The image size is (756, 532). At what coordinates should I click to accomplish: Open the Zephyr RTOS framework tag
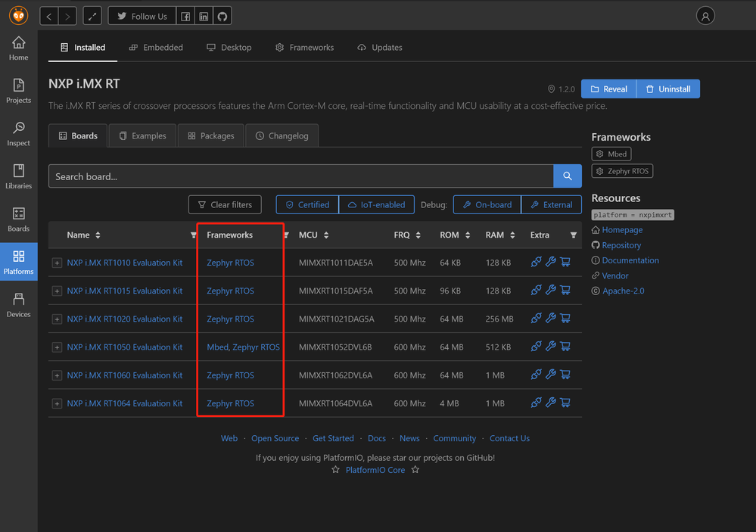(623, 171)
